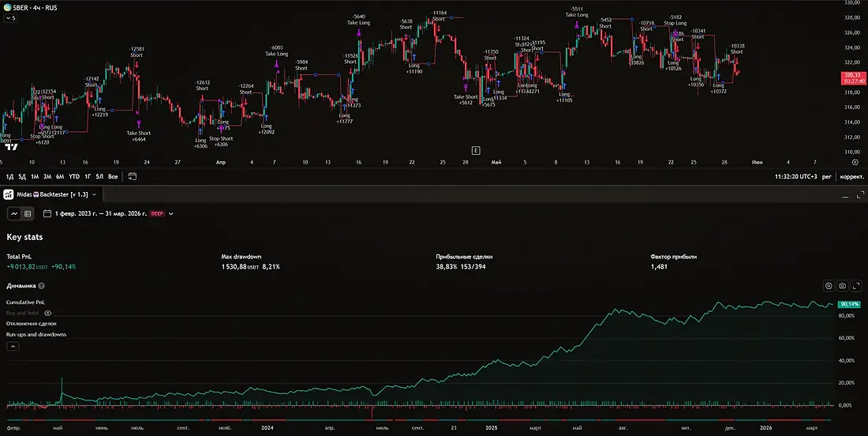Click the Take Long -5511 marker

(577, 12)
